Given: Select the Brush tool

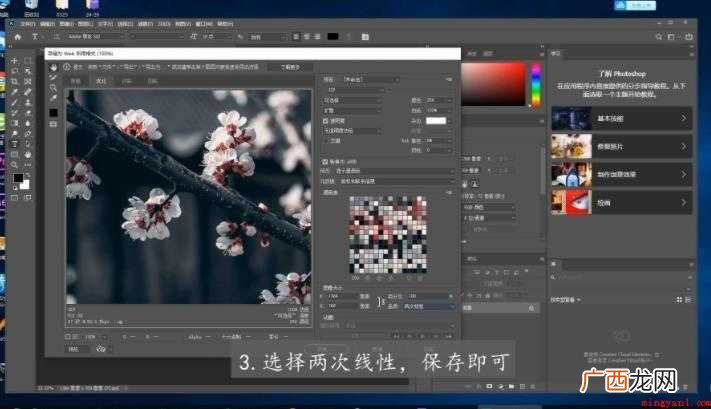Looking at the screenshot, I should click(x=15, y=102).
